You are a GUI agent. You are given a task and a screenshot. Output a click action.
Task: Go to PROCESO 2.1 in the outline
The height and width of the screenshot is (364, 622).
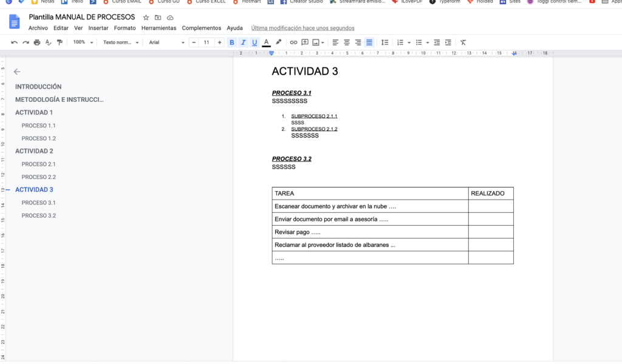pyautogui.click(x=38, y=164)
